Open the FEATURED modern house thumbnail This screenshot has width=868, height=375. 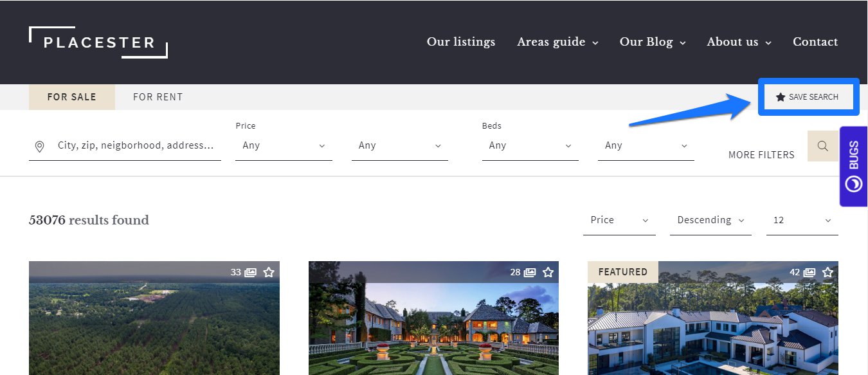tap(713, 318)
